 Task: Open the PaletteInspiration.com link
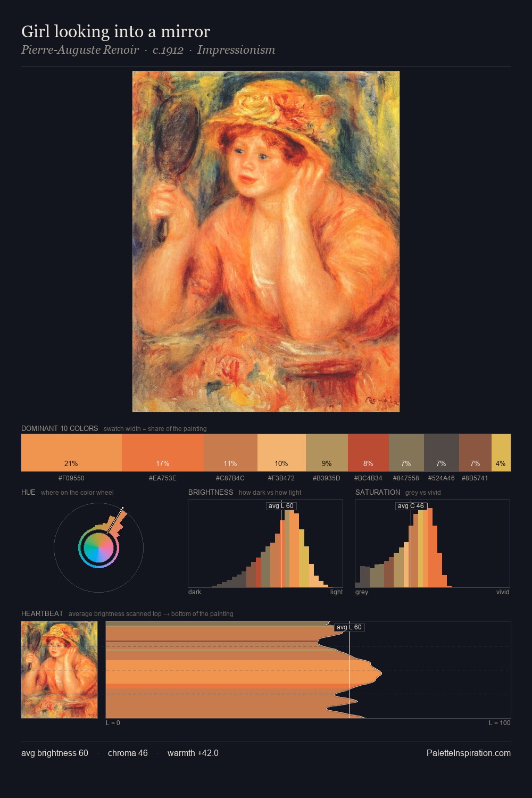(469, 753)
